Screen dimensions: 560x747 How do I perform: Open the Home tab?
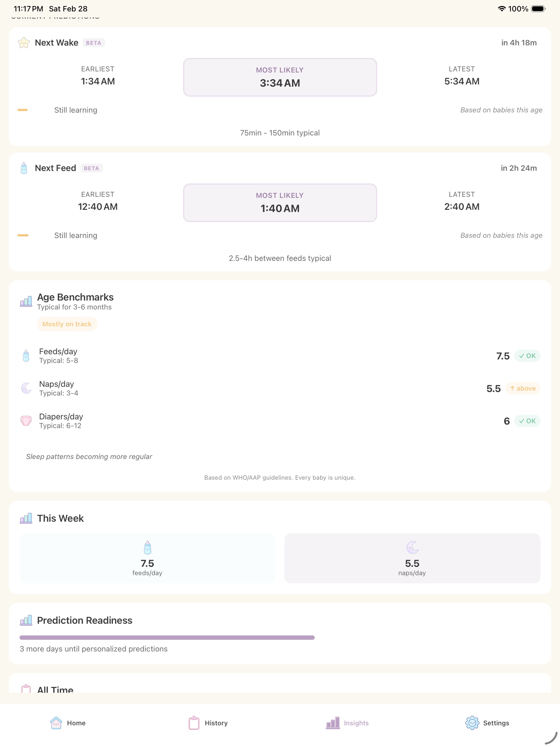[x=68, y=723]
